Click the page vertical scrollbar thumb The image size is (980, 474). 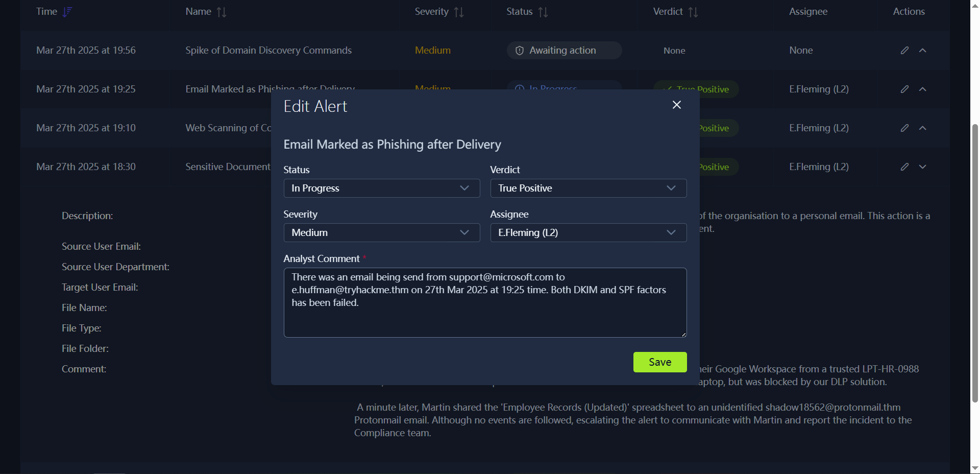coord(975,263)
